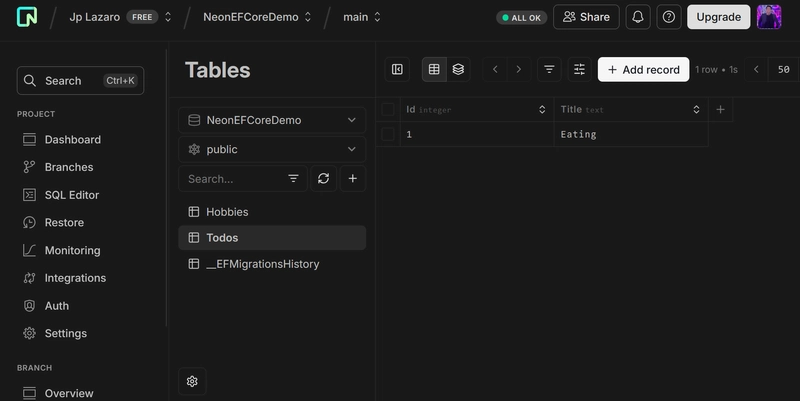Image resolution: width=800 pixels, height=401 pixels.
Task: Click the Auth shield icon
Action: [x=30, y=306]
